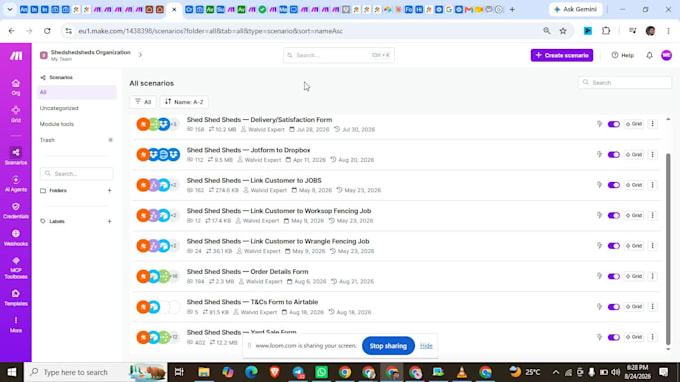Click the Make logo
The height and width of the screenshot is (382, 680).
click(x=16, y=56)
